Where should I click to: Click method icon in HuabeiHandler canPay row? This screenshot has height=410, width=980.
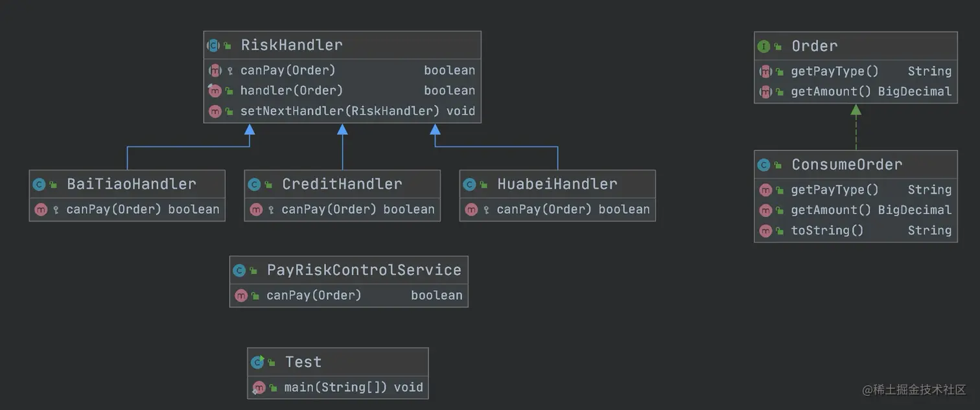[x=472, y=209]
